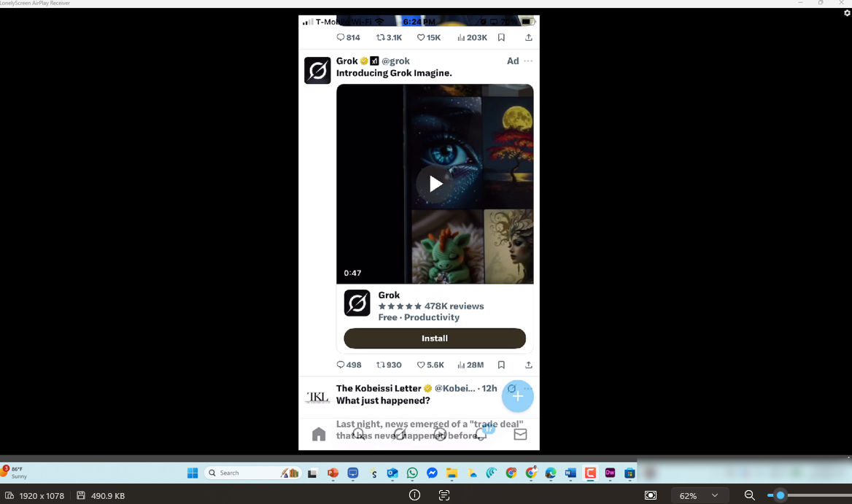Open the Grok profile avatar
Screen dimensions: 852x504
tap(317, 71)
